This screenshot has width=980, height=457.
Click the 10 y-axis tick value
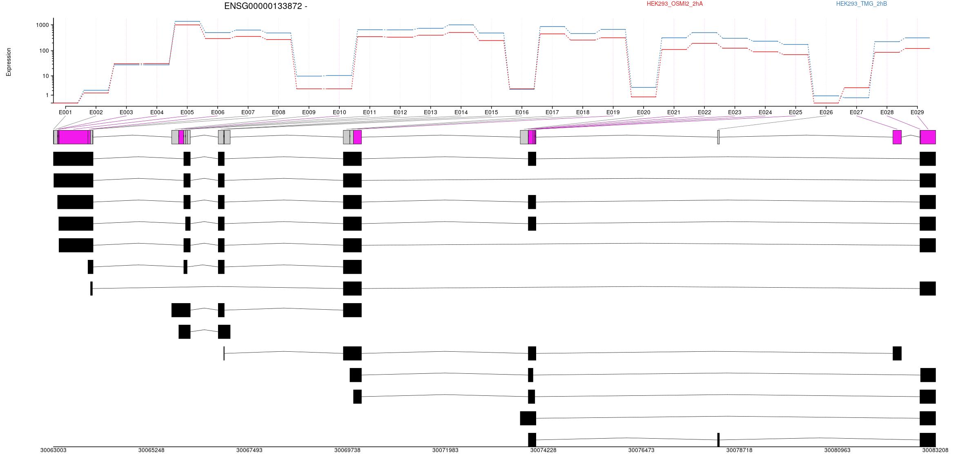[46, 76]
